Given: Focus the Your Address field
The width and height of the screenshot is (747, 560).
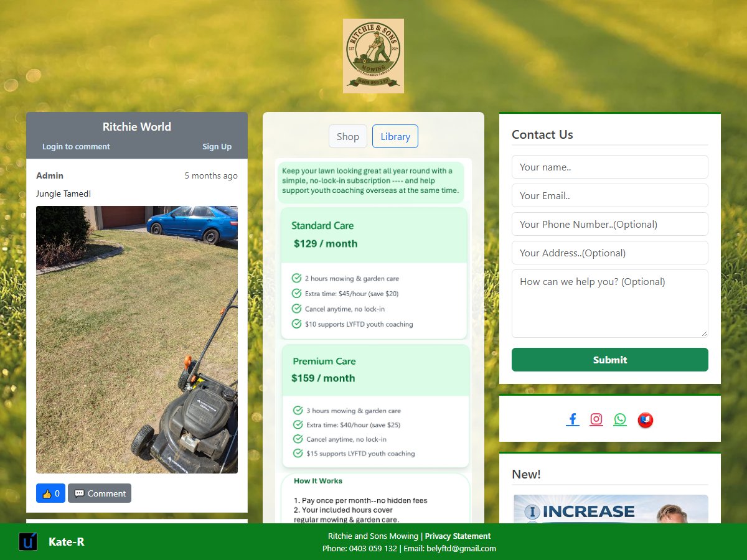Looking at the screenshot, I should coord(610,253).
